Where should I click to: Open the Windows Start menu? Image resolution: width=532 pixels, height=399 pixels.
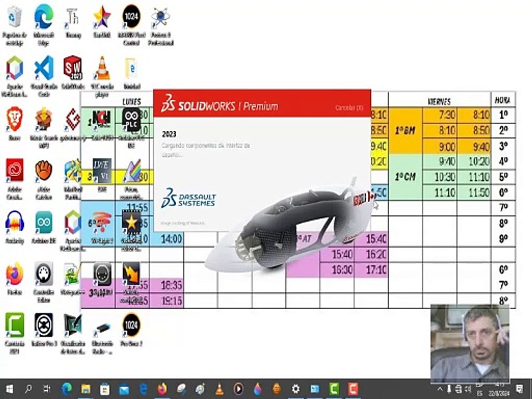9,389
